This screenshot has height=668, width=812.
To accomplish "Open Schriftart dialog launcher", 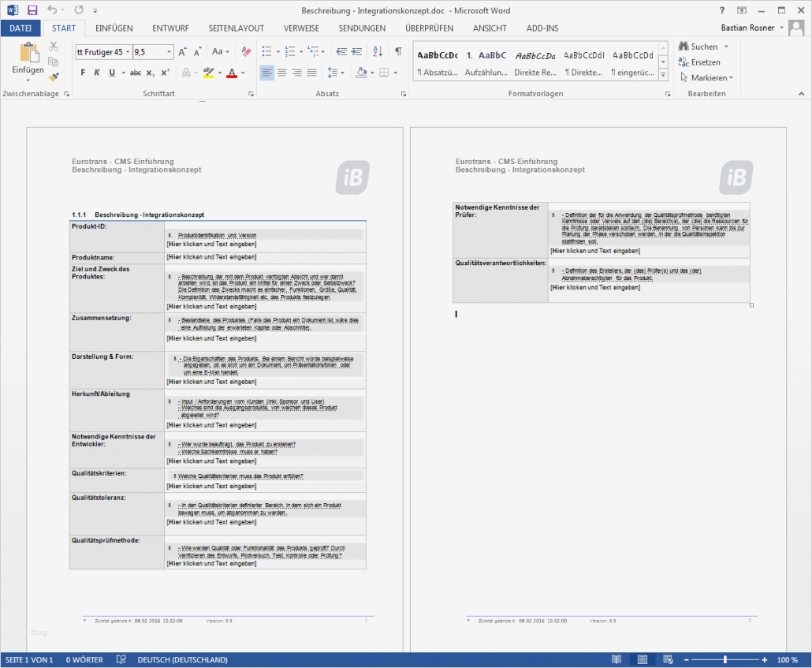I will (x=251, y=94).
